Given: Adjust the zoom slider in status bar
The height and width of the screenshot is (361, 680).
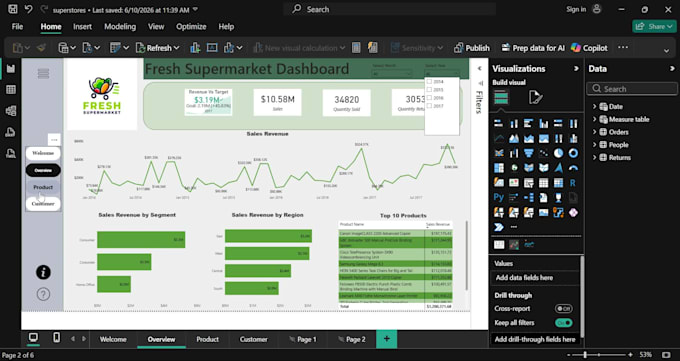Looking at the screenshot, I should [585, 354].
